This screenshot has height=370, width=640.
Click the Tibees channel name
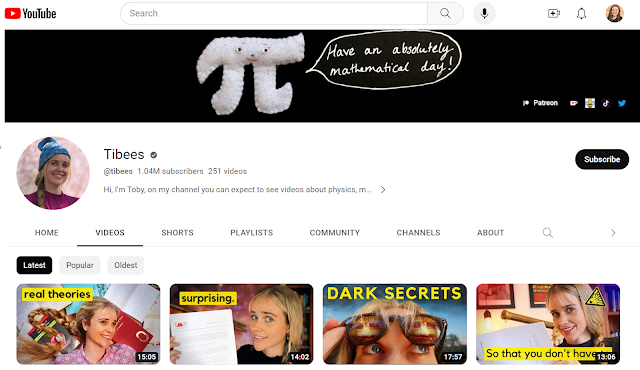124,154
